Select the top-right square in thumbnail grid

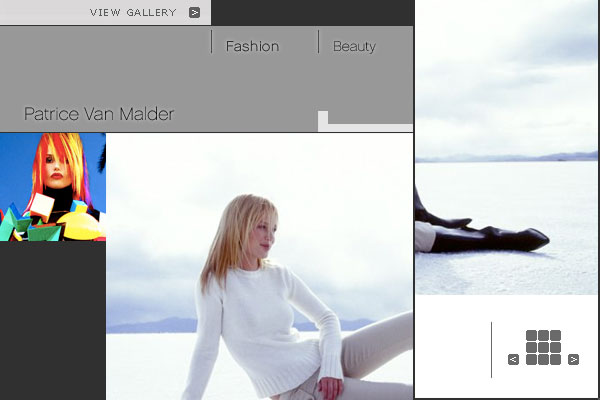pyautogui.click(x=555, y=336)
